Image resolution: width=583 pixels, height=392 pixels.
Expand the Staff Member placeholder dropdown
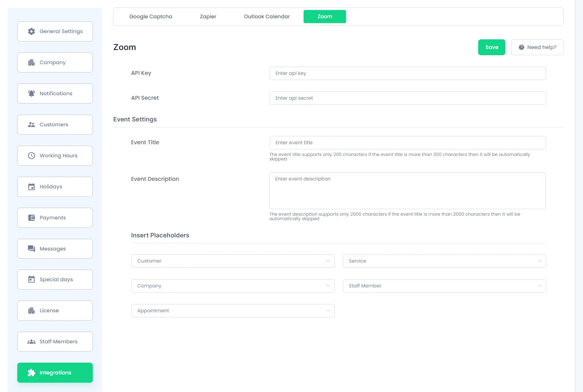(x=444, y=286)
